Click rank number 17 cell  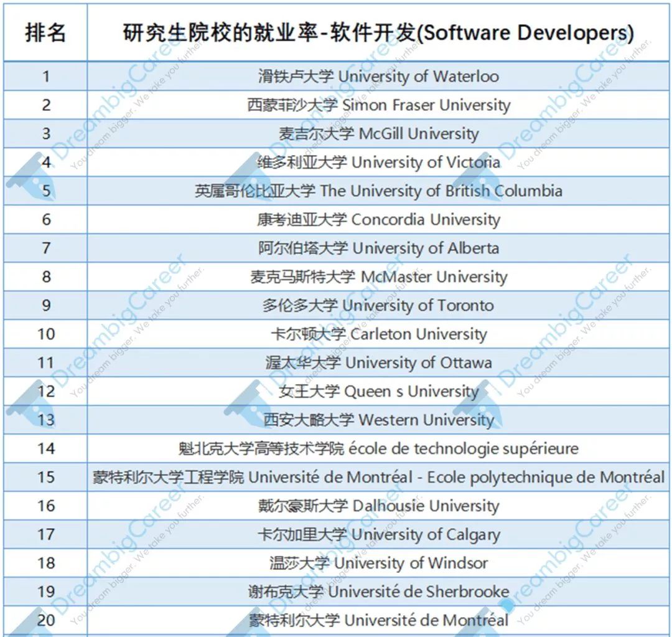pos(46,534)
